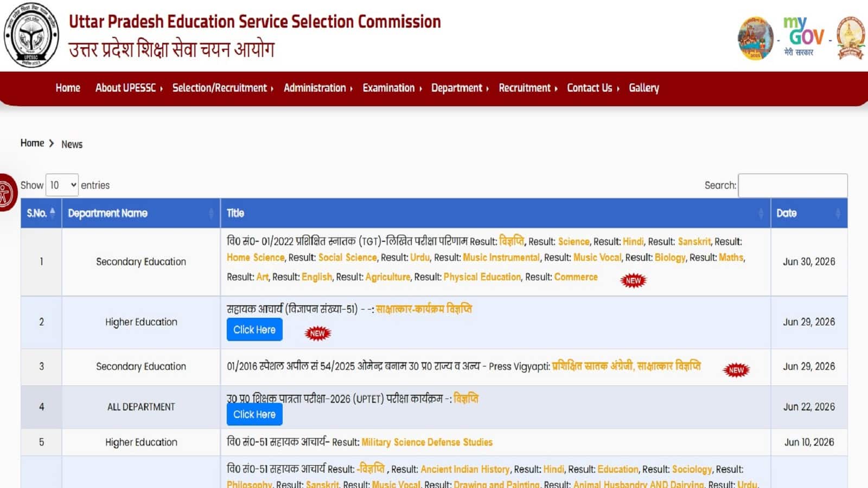
Task: Click the News breadcrumb text
Action: pyautogui.click(x=72, y=144)
